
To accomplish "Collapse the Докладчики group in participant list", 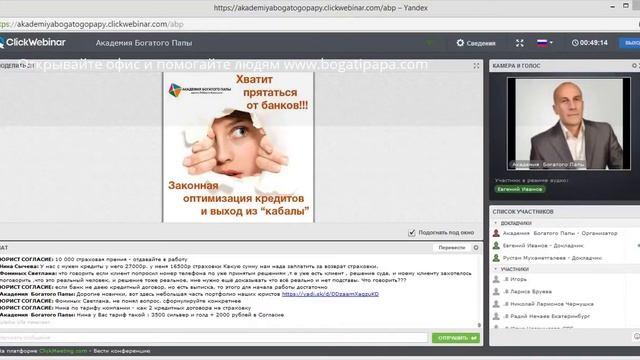I will click(x=496, y=223).
